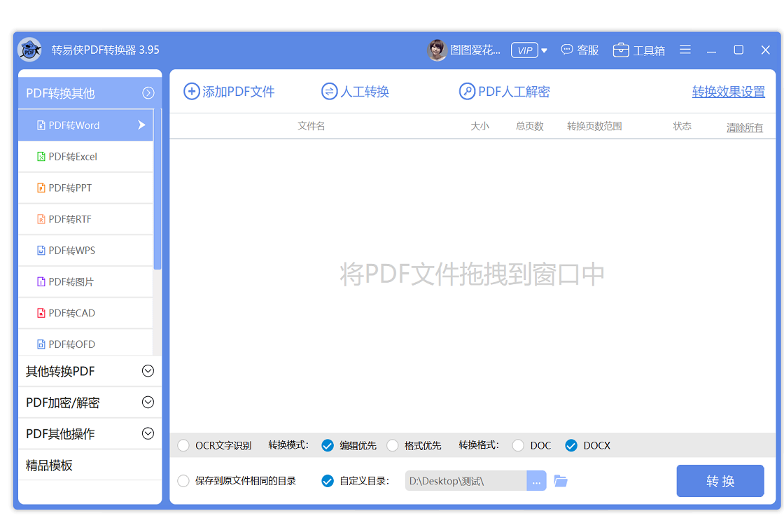Screen dimensions: 784x532
Task: Browse directory with the ... button
Action: point(536,481)
